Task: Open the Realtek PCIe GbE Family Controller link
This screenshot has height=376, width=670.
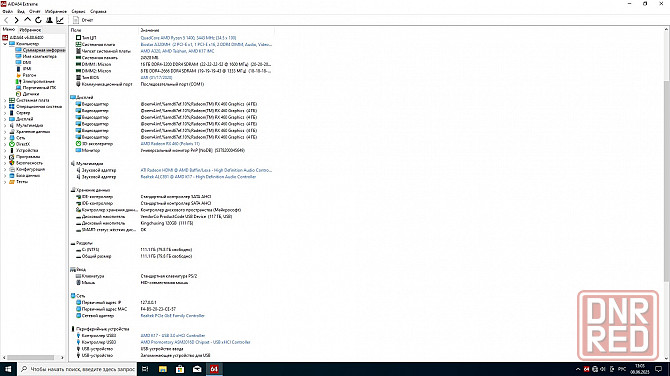Action: [x=173, y=316]
